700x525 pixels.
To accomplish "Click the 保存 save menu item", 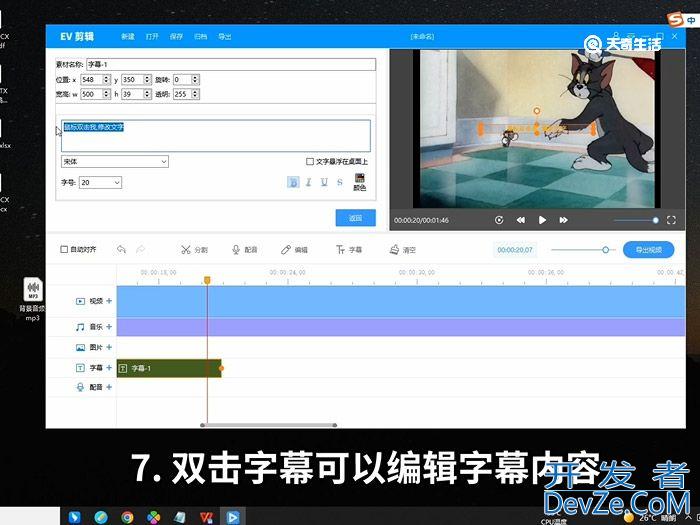I will tap(176, 37).
